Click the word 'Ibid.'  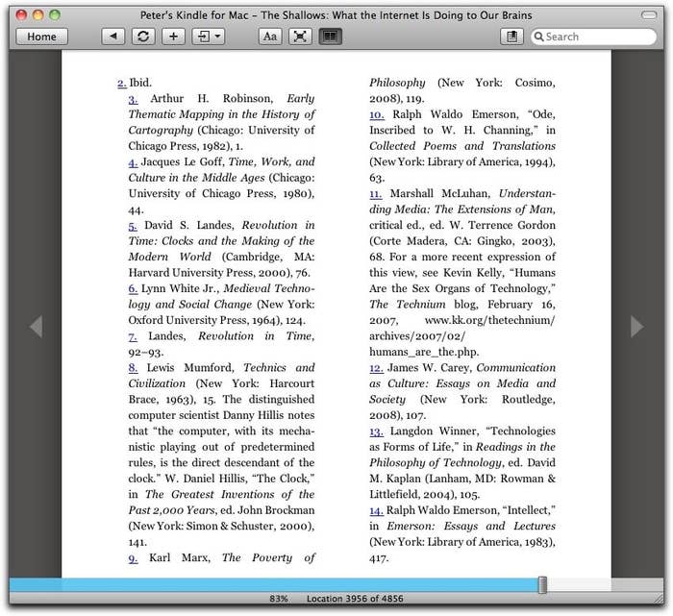140,83
